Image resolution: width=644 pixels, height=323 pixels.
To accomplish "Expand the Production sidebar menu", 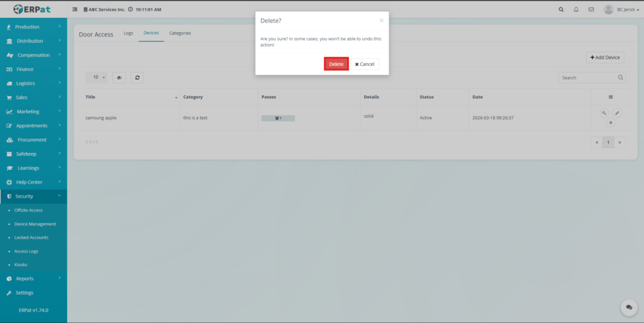I will click(x=34, y=26).
